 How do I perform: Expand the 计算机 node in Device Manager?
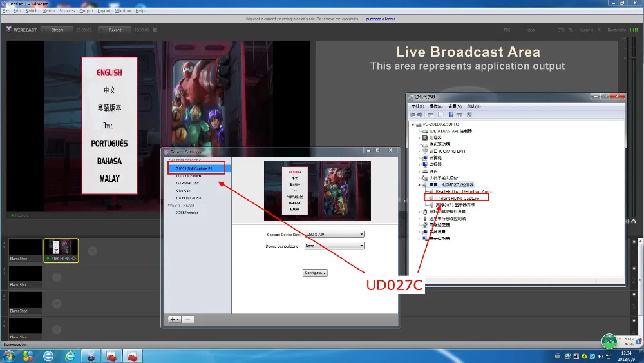(x=419, y=158)
